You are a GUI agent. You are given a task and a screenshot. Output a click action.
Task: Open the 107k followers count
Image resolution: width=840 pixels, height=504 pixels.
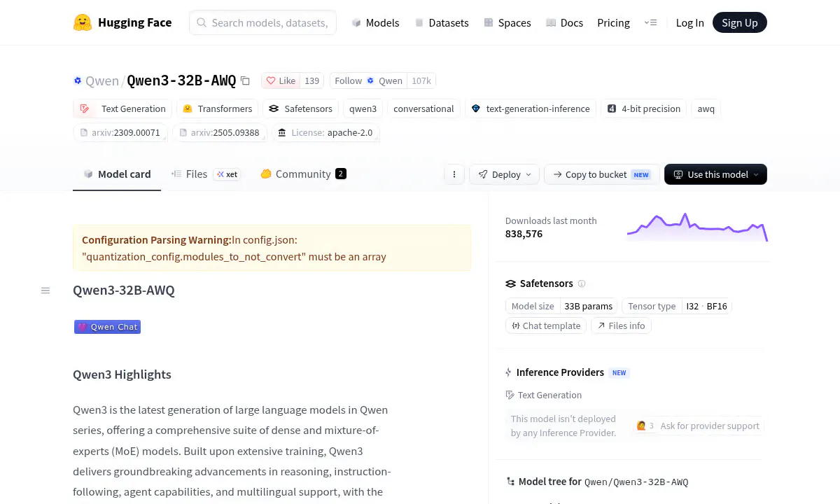pyautogui.click(x=421, y=80)
